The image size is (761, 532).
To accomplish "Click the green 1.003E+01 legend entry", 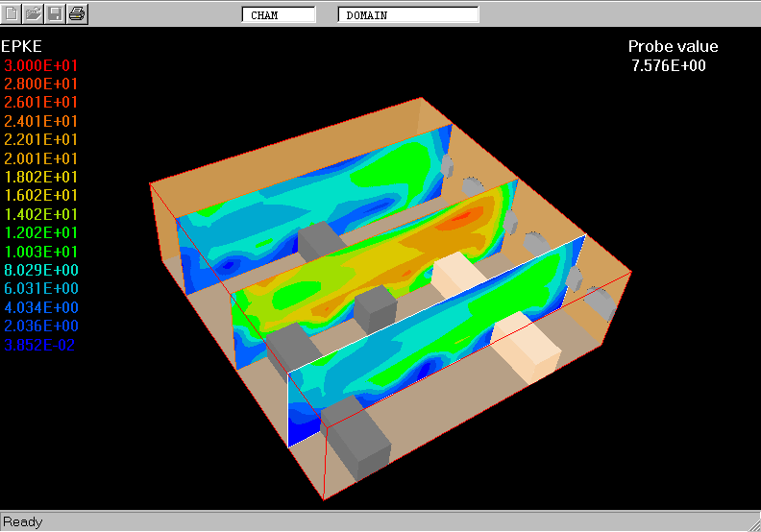I will pos(41,252).
